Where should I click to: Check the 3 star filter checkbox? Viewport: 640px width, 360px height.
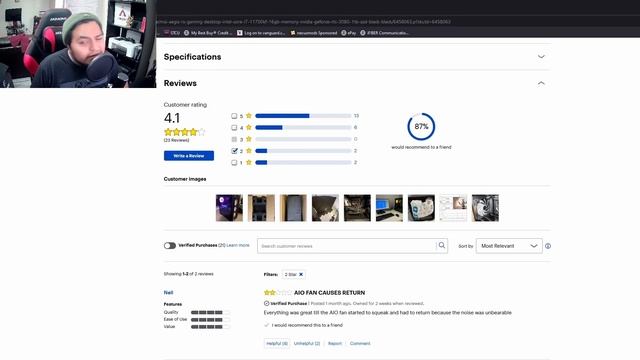[234, 139]
